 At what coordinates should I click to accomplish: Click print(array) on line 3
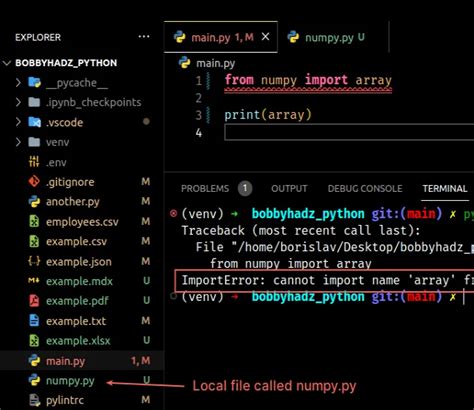(268, 115)
